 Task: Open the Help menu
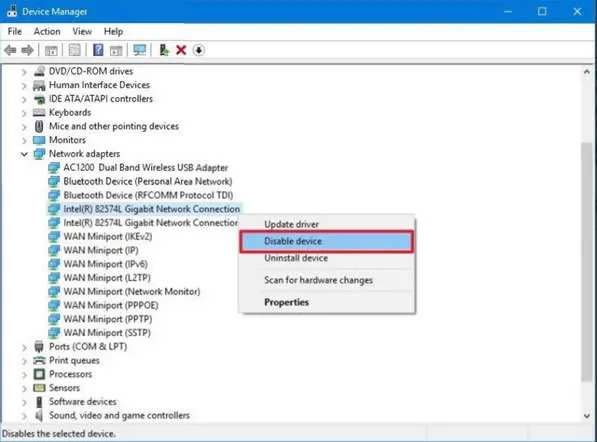(113, 31)
